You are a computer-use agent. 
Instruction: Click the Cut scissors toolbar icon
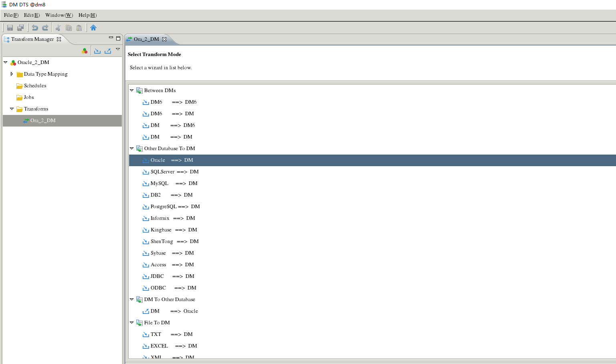pyautogui.click(x=58, y=28)
